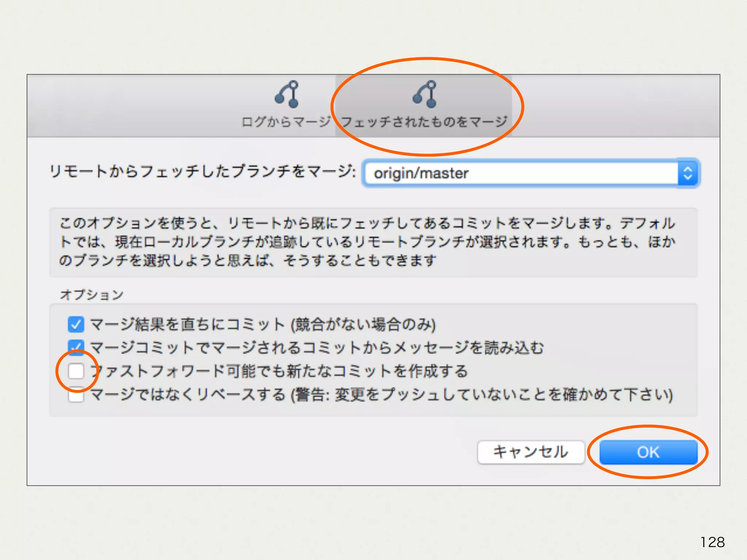Enable the ファストフォワード可能でも新たなコミット checkbox
Screen dimensions: 747x560
76,371
